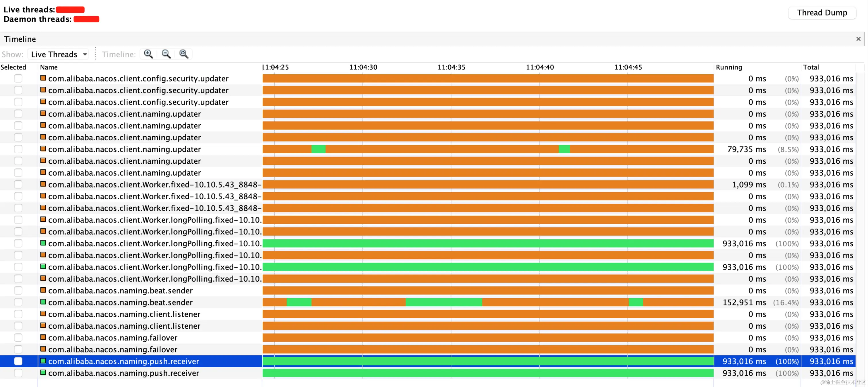
Task: Click the 11:04:35 timeline marker
Action: 451,67
